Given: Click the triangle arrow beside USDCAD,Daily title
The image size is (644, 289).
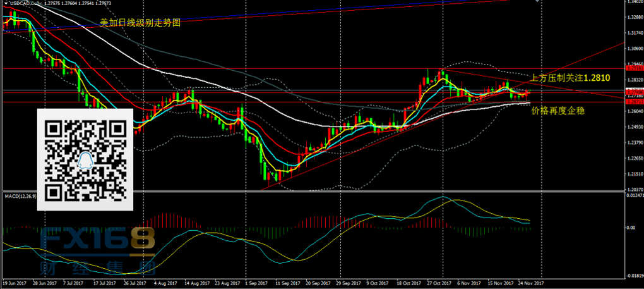Looking at the screenshot, I should pyautogui.click(x=4, y=4).
